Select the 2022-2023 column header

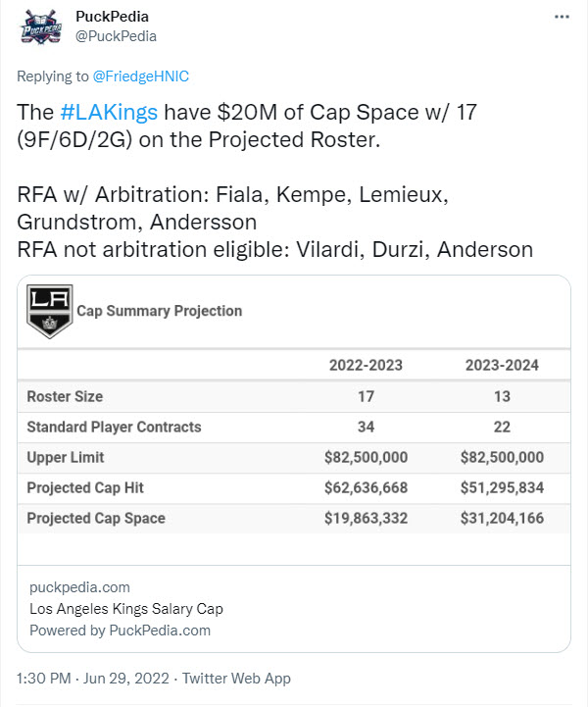tap(366, 365)
